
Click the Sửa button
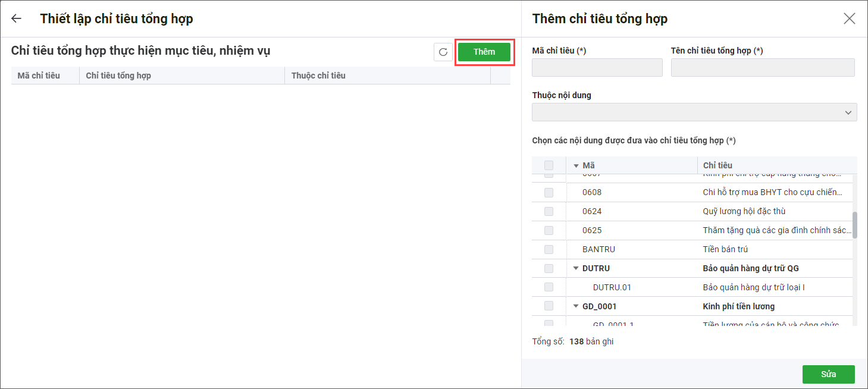click(828, 374)
